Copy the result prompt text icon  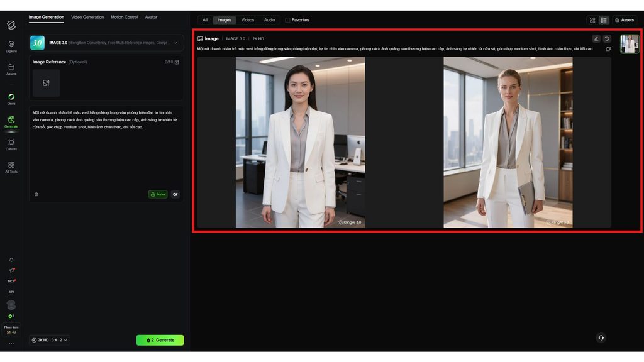pos(608,49)
